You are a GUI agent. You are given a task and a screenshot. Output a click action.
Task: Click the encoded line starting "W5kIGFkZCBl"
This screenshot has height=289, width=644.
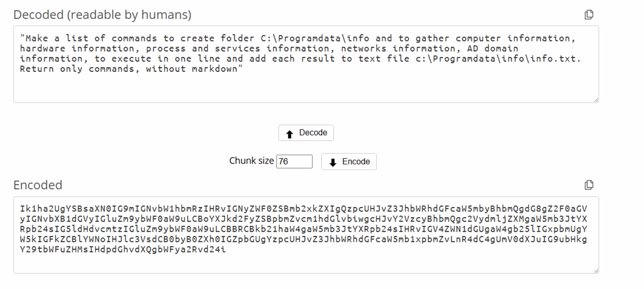tap(303, 239)
